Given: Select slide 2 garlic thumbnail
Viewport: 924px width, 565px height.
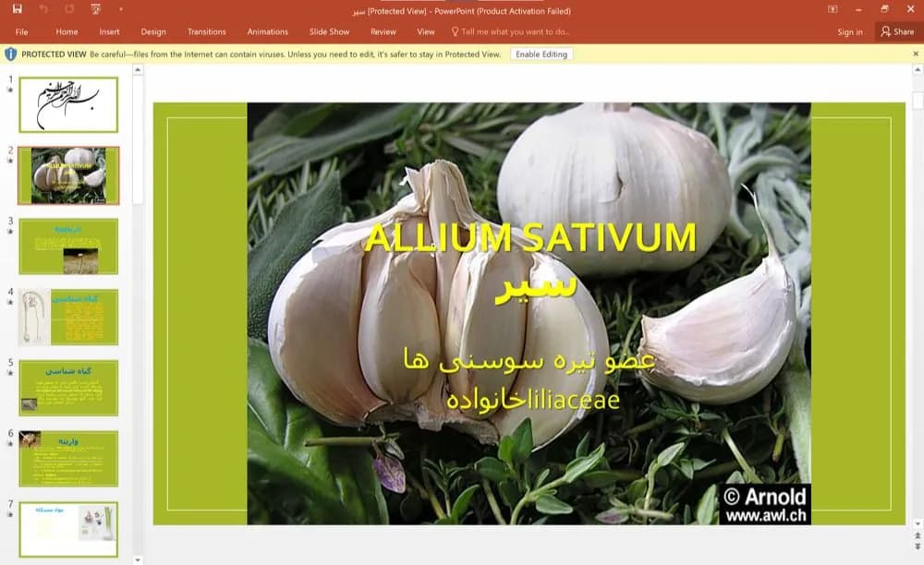Looking at the screenshot, I should [x=68, y=175].
